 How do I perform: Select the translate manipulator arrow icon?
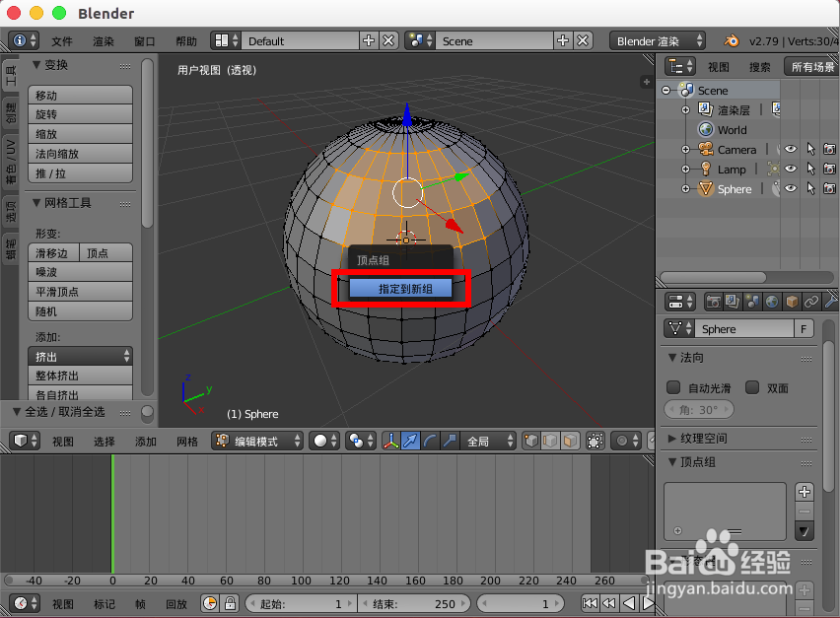coord(410,441)
